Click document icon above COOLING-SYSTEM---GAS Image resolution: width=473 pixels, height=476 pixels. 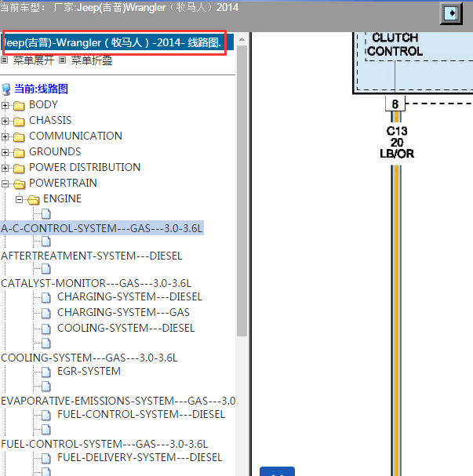[x=45, y=343]
